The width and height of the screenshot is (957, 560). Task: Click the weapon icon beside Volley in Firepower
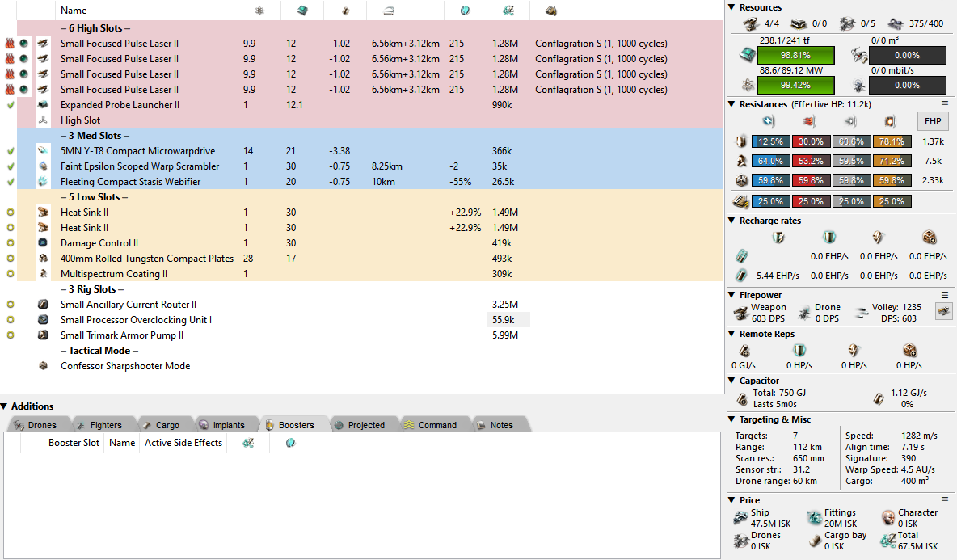pyautogui.click(x=943, y=311)
